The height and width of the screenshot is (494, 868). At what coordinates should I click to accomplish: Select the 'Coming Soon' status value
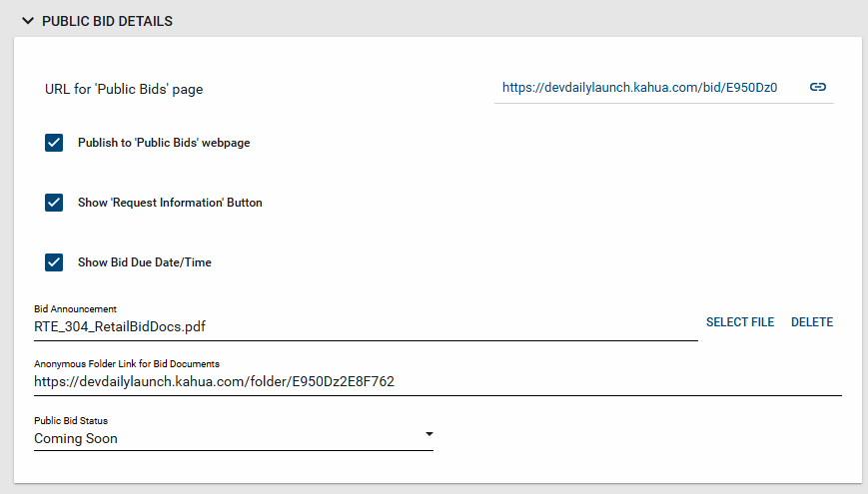point(76,438)
